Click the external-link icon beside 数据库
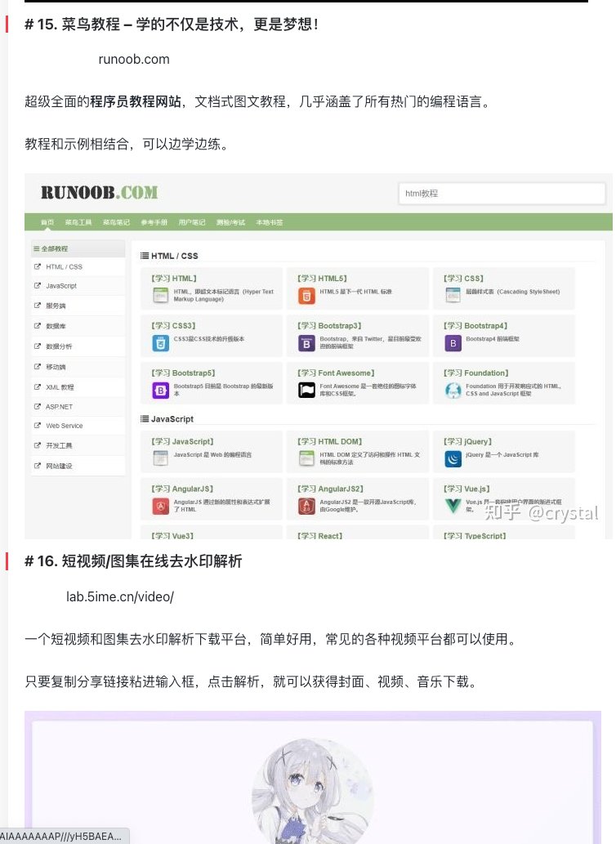 pos(37,326)
